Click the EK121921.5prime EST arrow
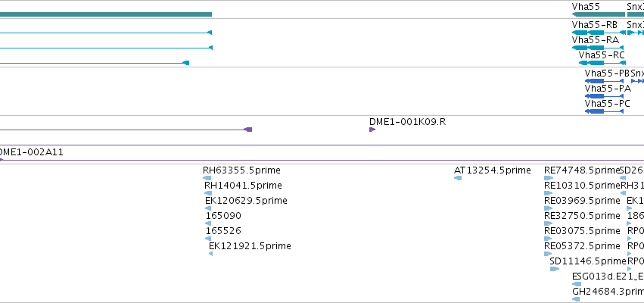Screen dimensions: 644x303 (210, 254)
